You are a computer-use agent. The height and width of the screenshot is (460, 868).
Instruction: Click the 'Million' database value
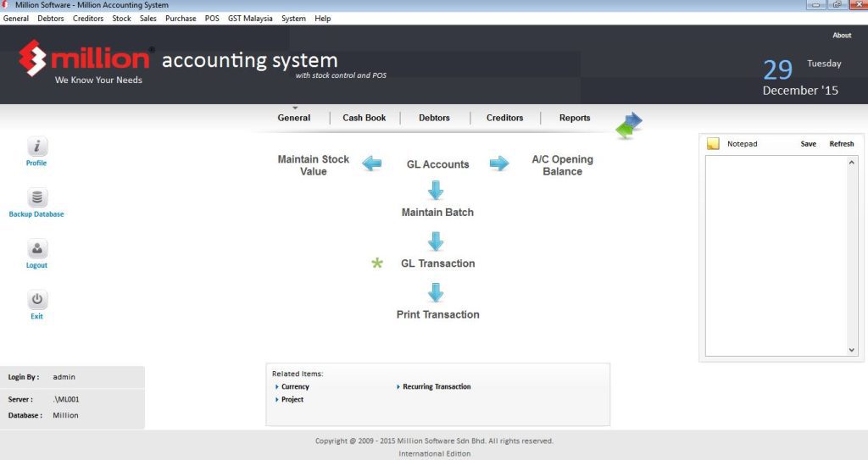click(x=65, y=415)
